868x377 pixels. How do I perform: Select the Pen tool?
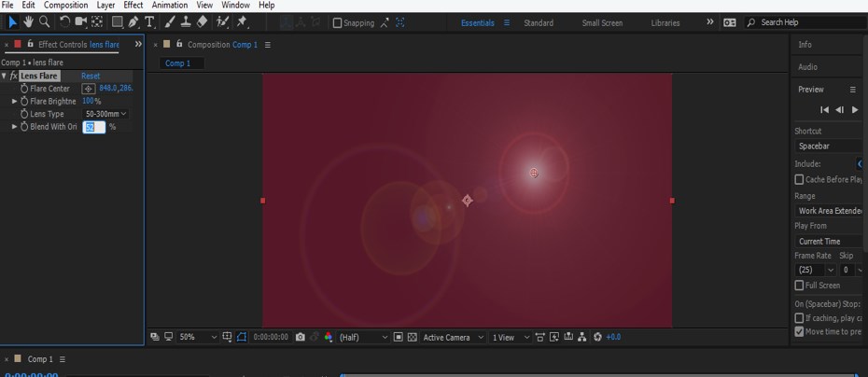point(133,22)
